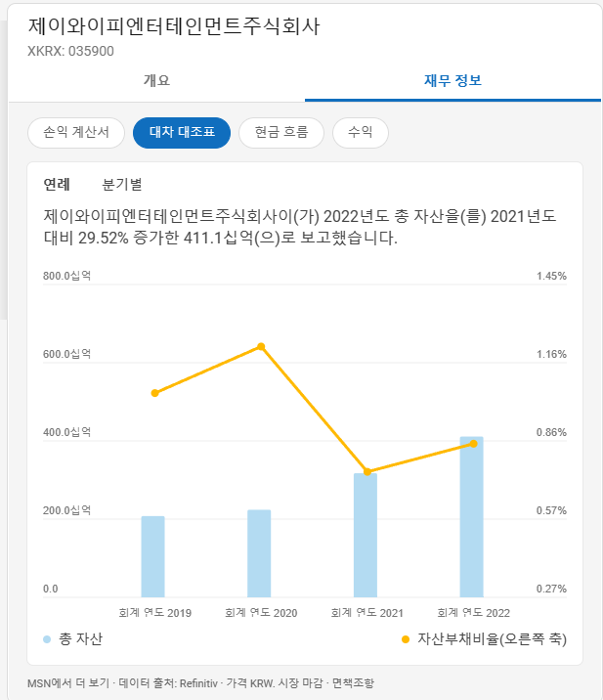The image size is (603, 700).
Task: Open the 수익 pill button
Action: (x=361, y=133)
